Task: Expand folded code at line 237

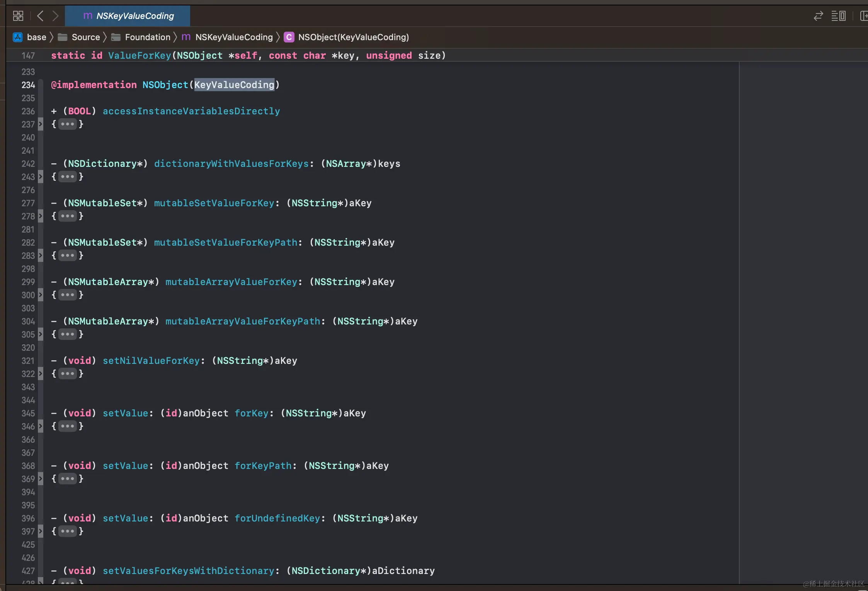Action: coord(41,124)
